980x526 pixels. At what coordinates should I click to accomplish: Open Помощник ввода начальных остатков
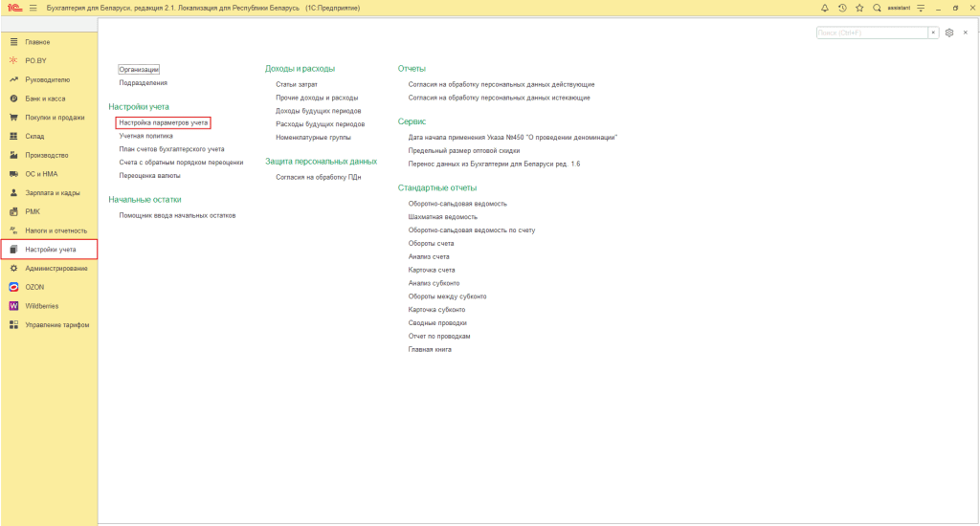(x=177, y=215)
